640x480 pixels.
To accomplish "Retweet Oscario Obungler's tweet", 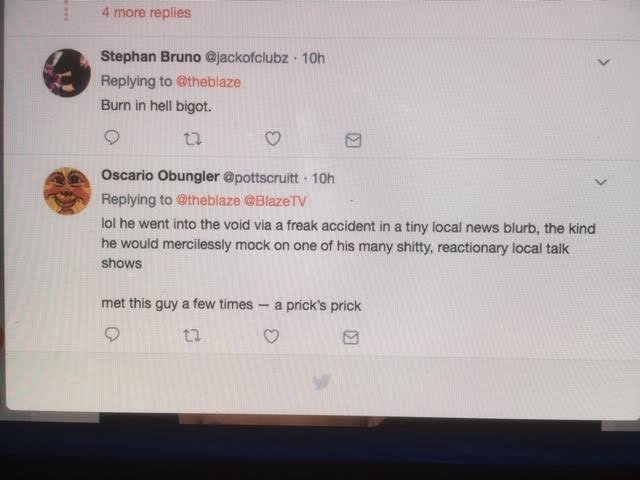I will pyautogui.click(x=191, y=336).
